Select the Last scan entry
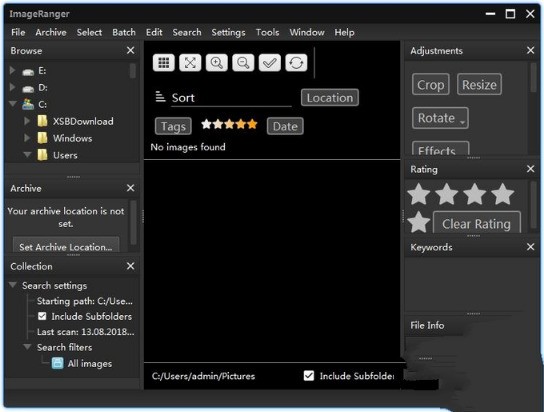This screenshot has height=412, width=544. (x=85, y=332)
